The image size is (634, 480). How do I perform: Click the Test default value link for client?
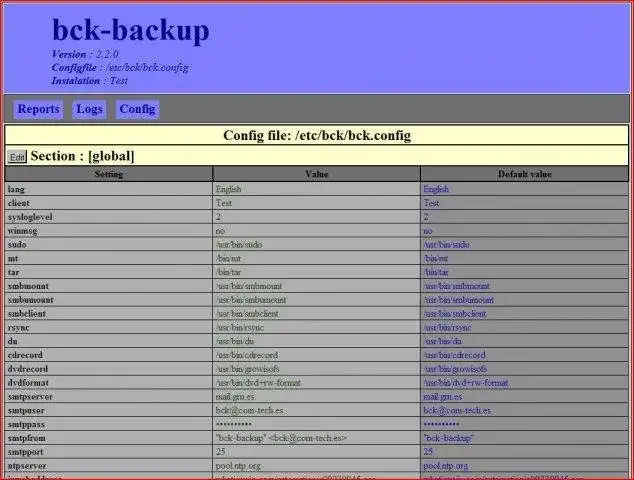431,203
